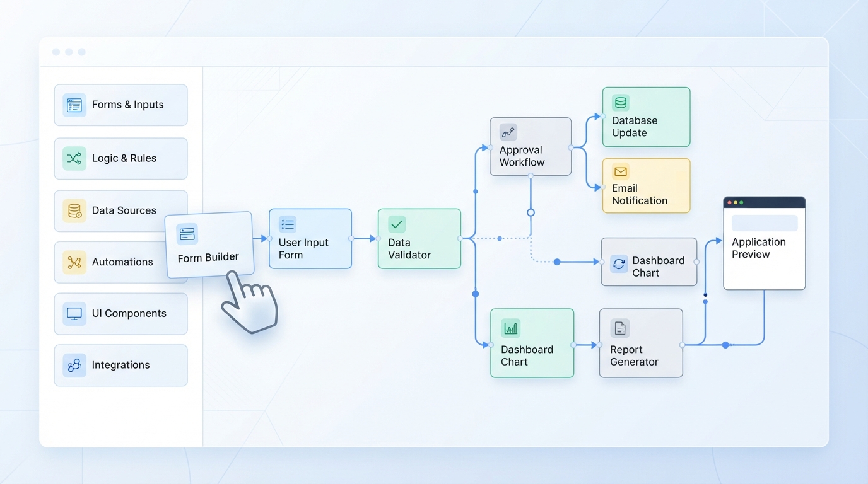Click the green Dashboard Chart node label

pos(527,355)
